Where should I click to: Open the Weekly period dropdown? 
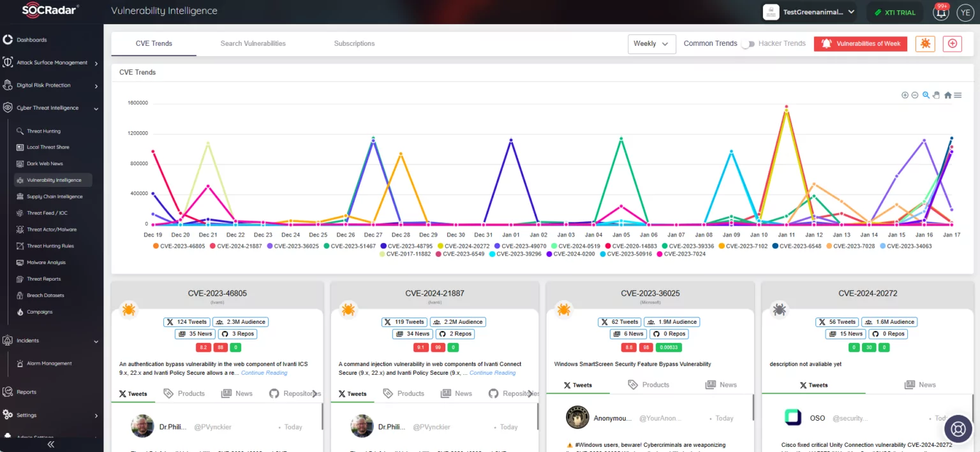[651, 44]
